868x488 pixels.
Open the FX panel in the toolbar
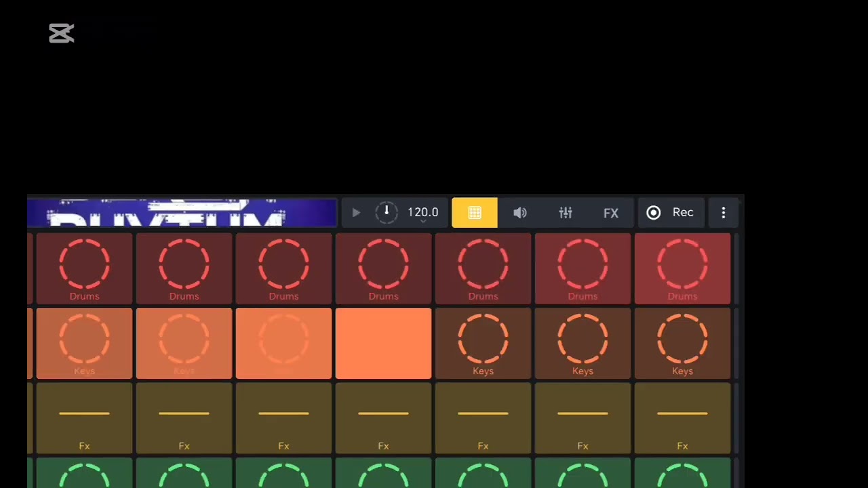click(611, 213)
